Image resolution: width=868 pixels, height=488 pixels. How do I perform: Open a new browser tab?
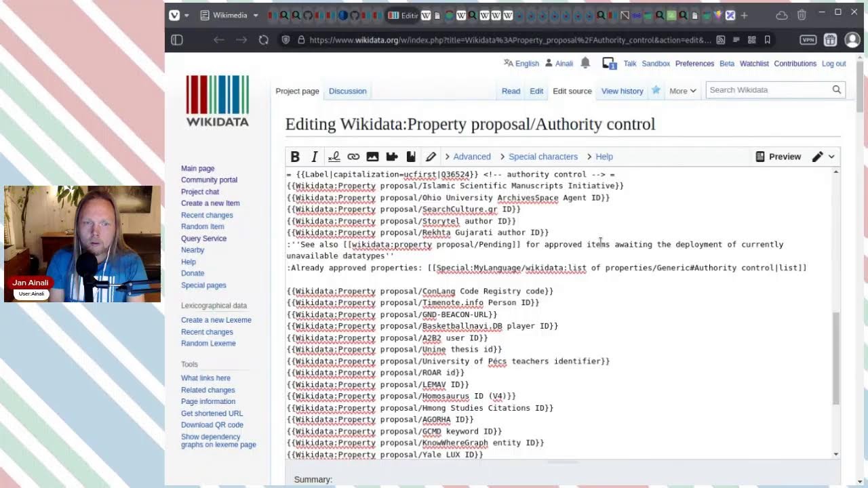pyautogui.click(x=744, y=15)
